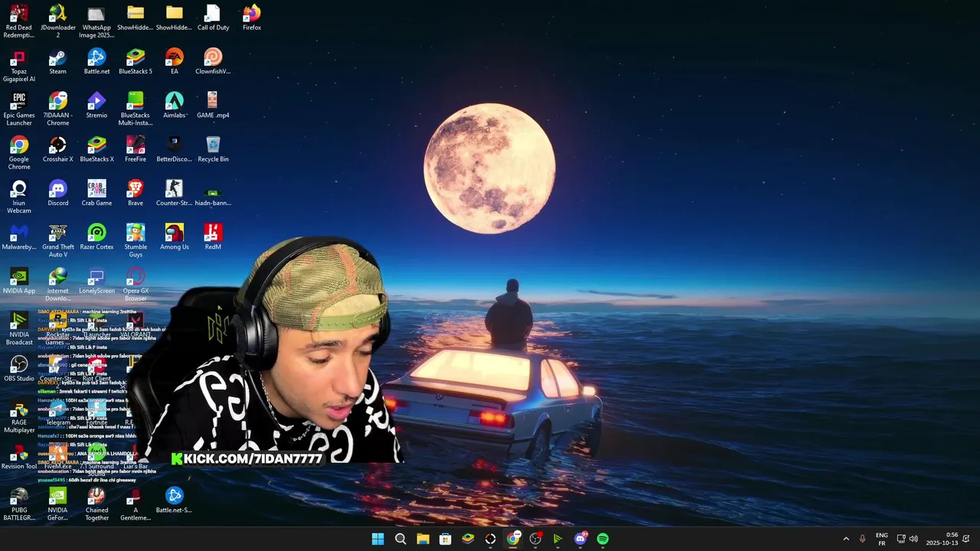Image resolution: width=980 pixels, height=551 pixels.
Task: Expand the hidden system tray icons
Action: click(x=846, y=539)
